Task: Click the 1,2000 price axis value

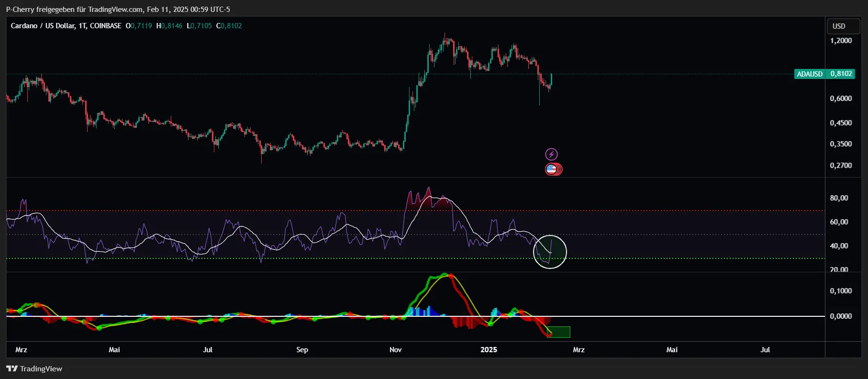Action: coord(841,41)
